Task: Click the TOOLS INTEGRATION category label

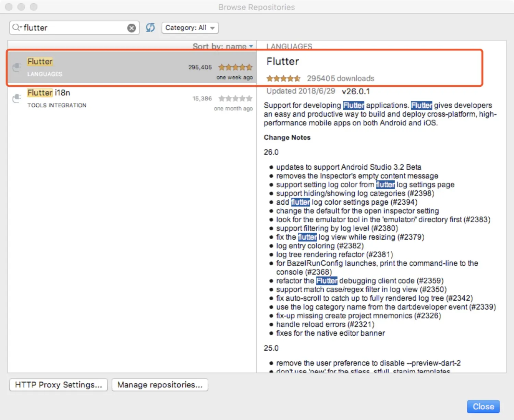Action: [57, 105]
